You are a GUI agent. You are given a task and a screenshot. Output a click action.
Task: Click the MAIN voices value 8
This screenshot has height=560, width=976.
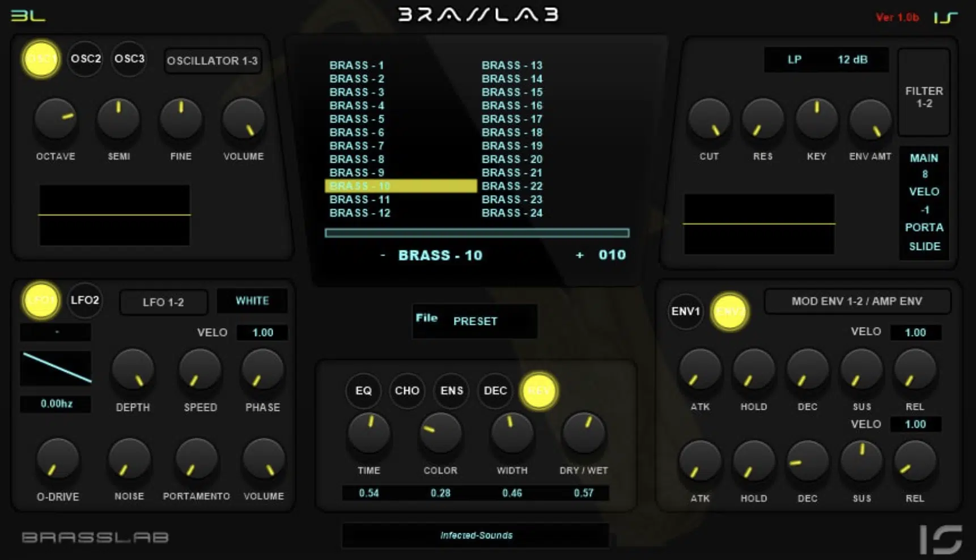(924, 175)
